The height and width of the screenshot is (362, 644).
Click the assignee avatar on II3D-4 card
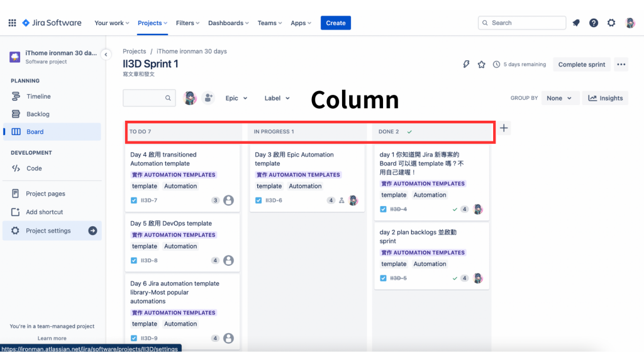tap(478, 209)
